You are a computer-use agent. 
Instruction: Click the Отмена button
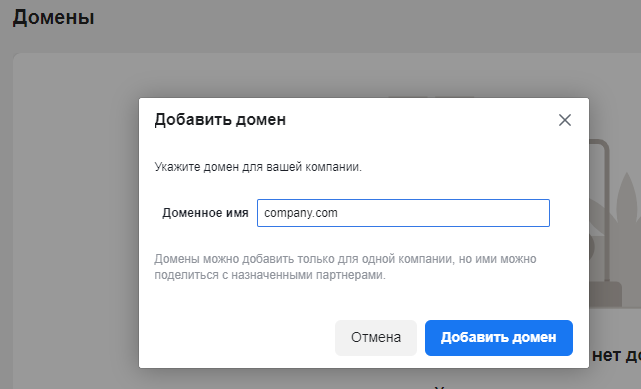[x=376, y=338]
